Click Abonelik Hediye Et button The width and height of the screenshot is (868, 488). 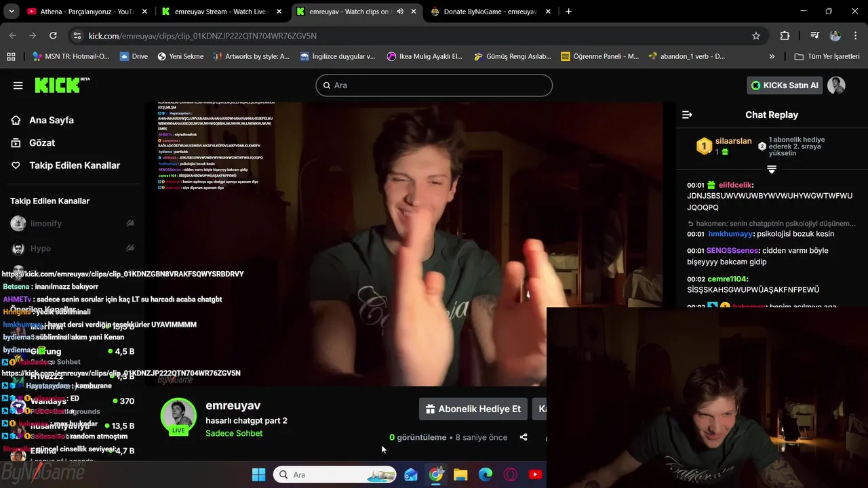click(473, 409)
